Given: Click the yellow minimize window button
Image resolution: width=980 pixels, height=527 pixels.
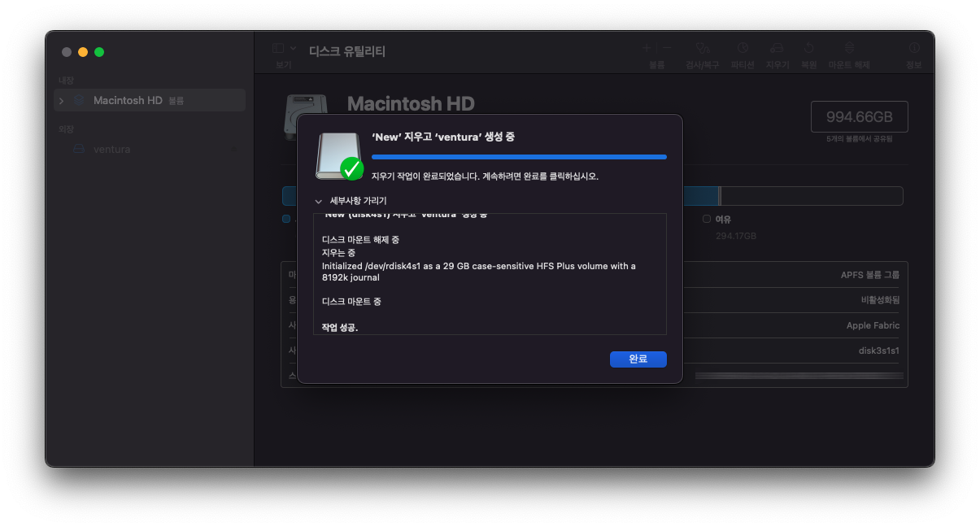Looking at the screenshot, I should [83, 52].
